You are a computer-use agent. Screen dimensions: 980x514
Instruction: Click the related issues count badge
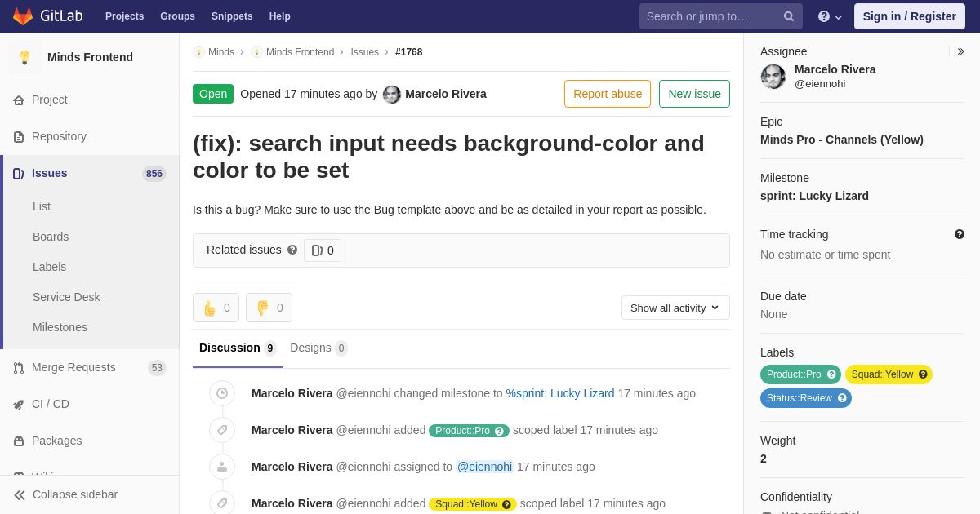tap(323, 250)
